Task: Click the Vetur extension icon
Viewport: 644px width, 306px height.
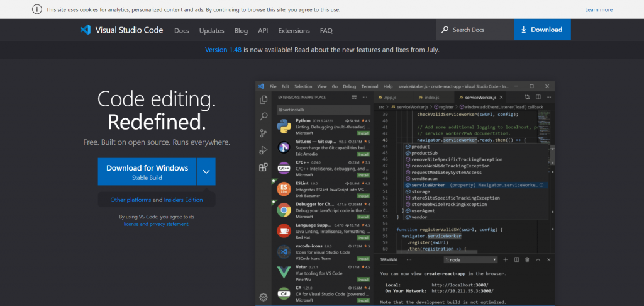Action: pyautogui.click(x=284, y=273)
